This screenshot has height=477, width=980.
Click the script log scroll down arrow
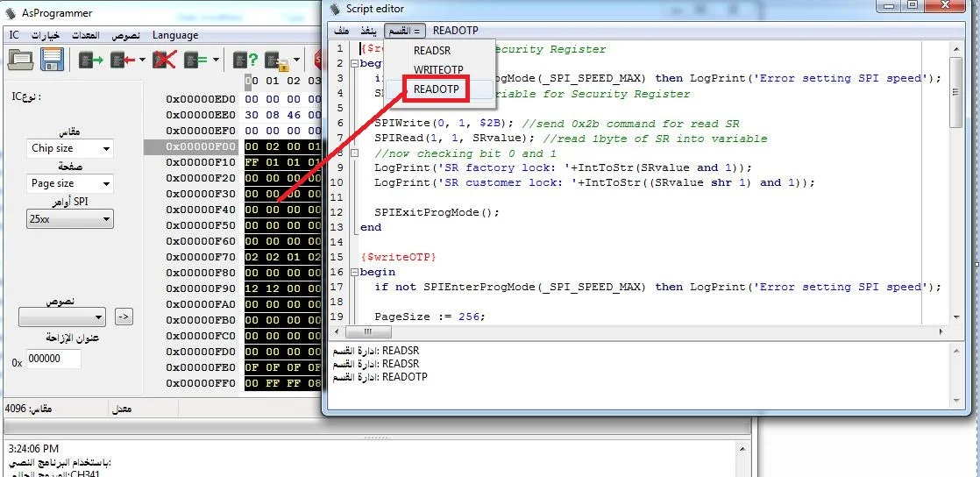click(x=956, y=401)
